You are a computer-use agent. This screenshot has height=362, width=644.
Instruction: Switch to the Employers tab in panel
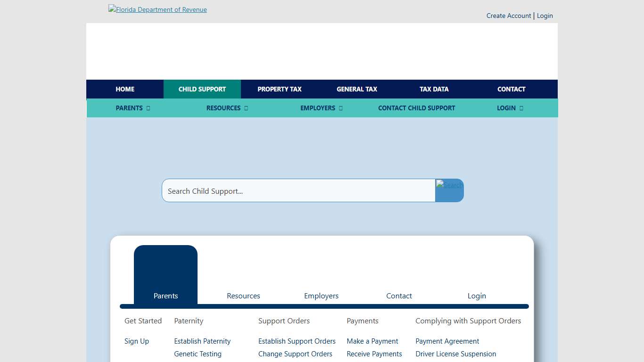point(321,296)
